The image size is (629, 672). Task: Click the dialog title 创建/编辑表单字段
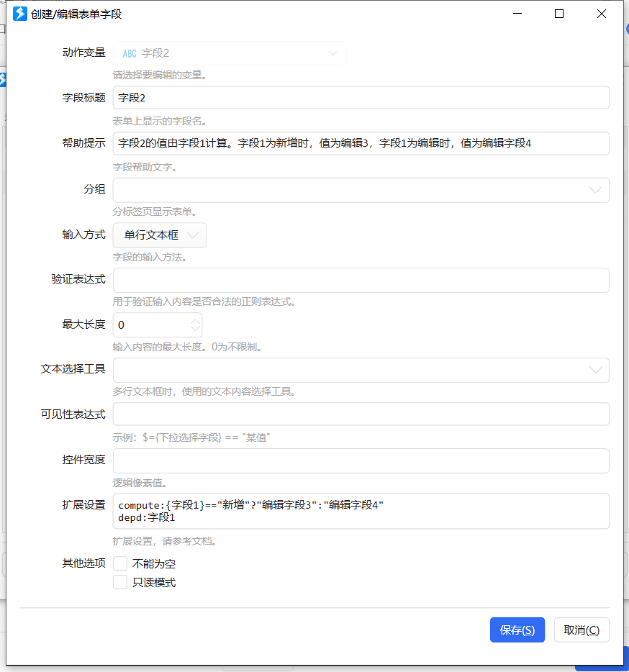pyautogui.click(x=76, y=14)
